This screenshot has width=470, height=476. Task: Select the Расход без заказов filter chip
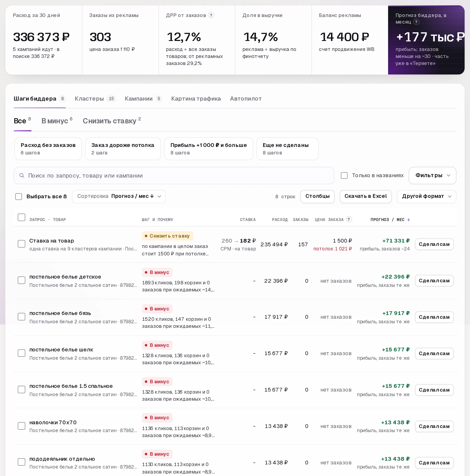tap(48, 149)
